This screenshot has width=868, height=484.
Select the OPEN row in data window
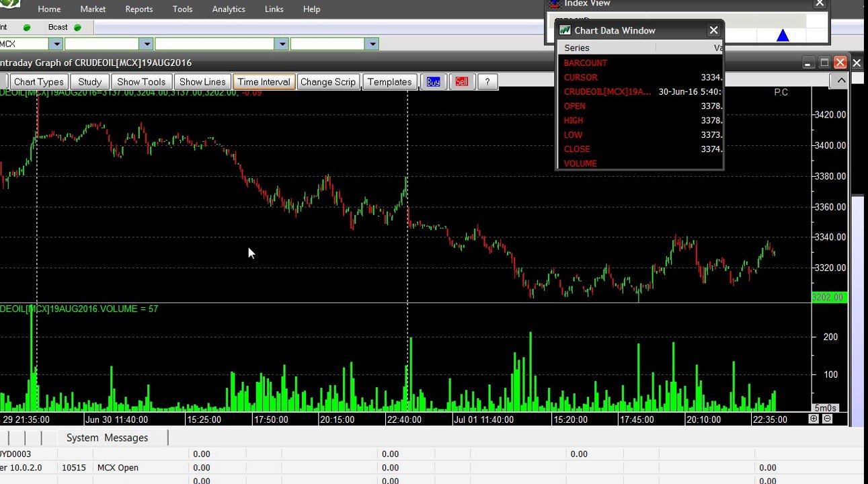click(x=641, y=106)
